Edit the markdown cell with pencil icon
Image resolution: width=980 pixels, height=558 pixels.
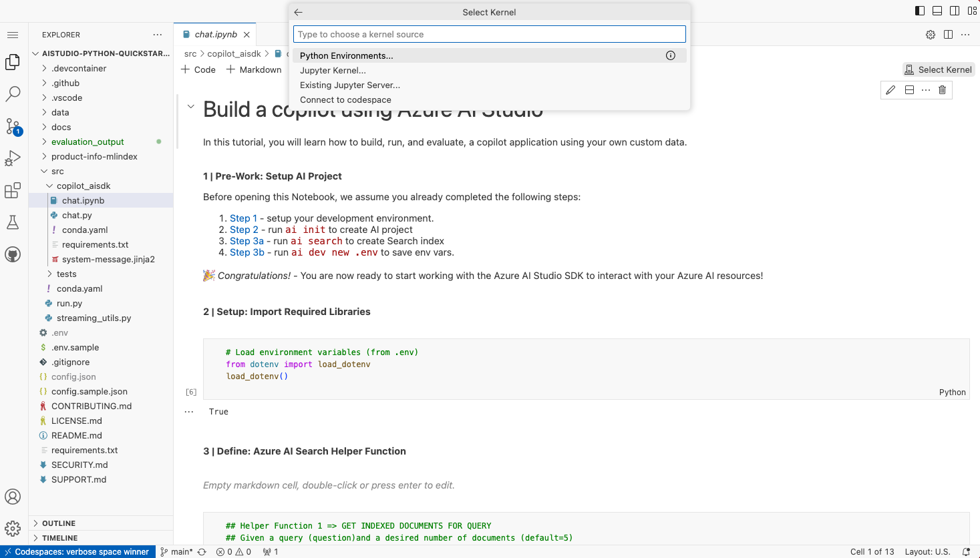(890, 90)
